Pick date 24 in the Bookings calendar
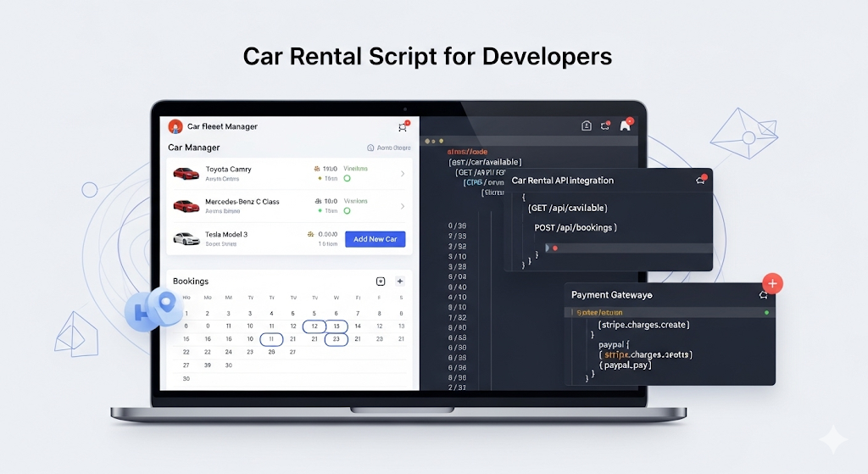 pos(229,352)
